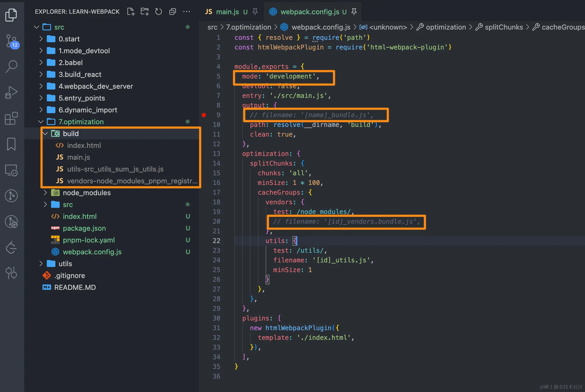
Task: Expand the 6.dynamic_import folder
Action: point(88,110)
